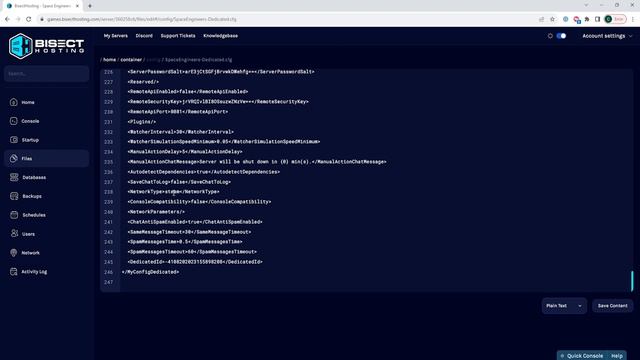Open Knowledgebase menu item

220,36
